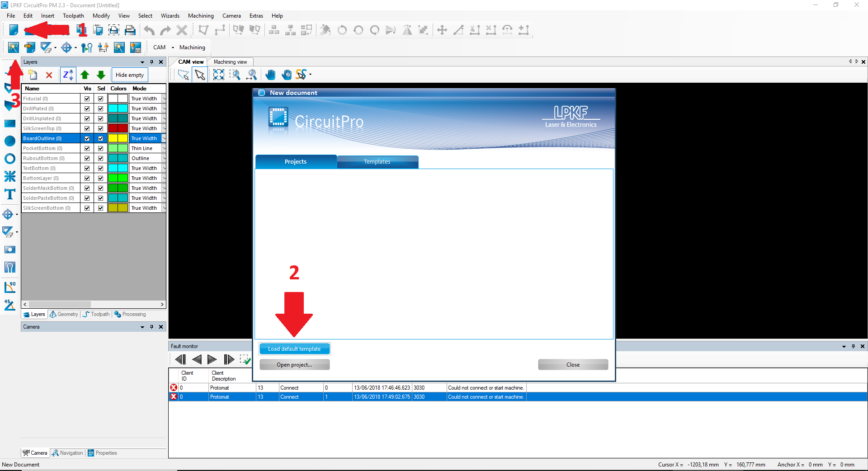
Task: Open Mode dropdown for PocketBottom layer
Action: [x=164, y=148]
